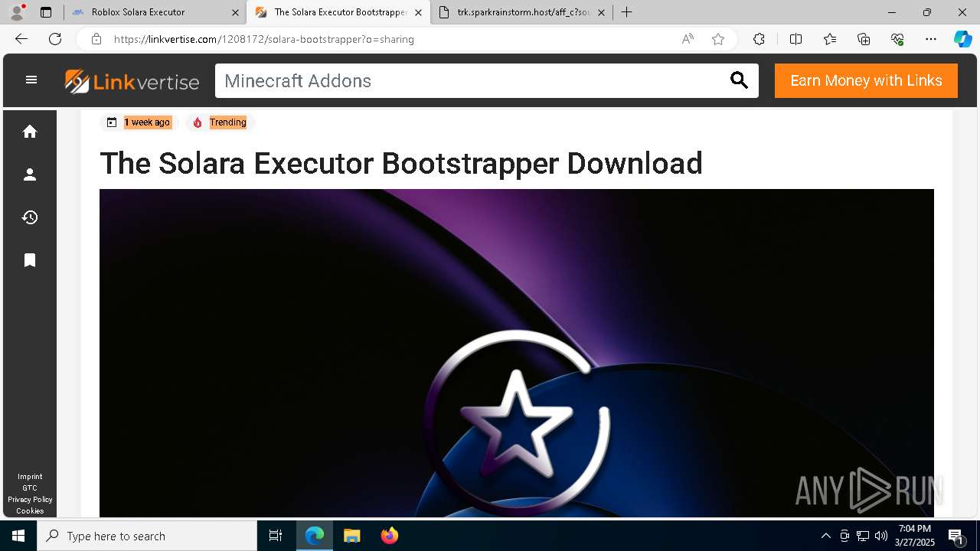Show hidden tray icons chevron

point(825,536)
